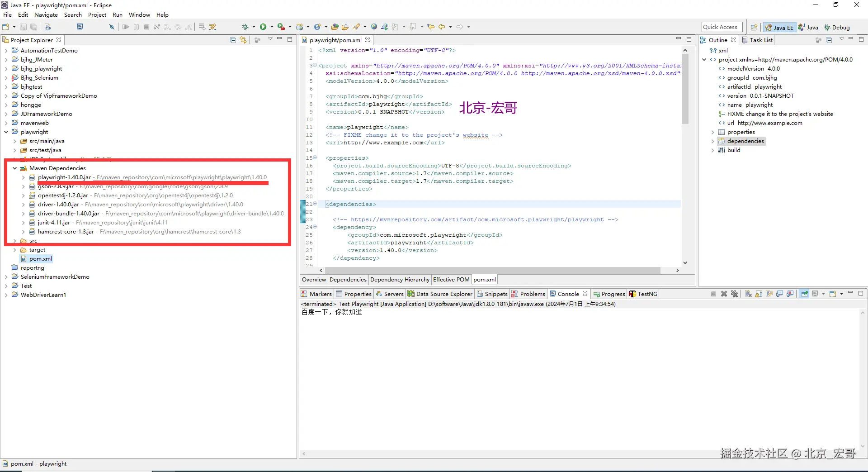Click the Word Wrap icon in Console
The image size is (868, 472).
(x=769, y=294)
